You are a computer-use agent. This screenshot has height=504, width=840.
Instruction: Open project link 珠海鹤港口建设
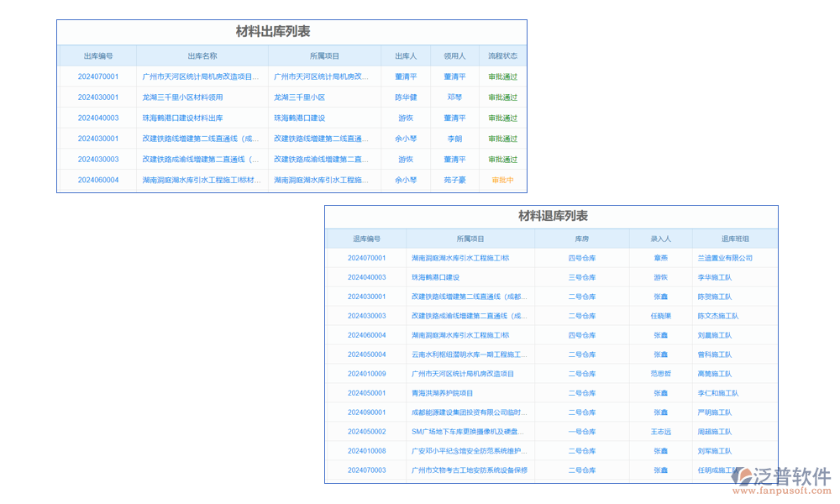299,118
